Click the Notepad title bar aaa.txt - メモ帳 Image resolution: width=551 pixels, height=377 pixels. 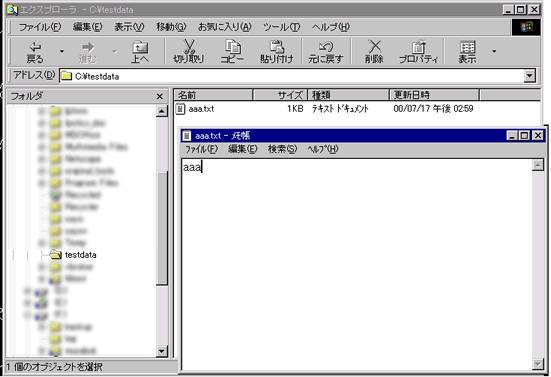coord(222,136)
